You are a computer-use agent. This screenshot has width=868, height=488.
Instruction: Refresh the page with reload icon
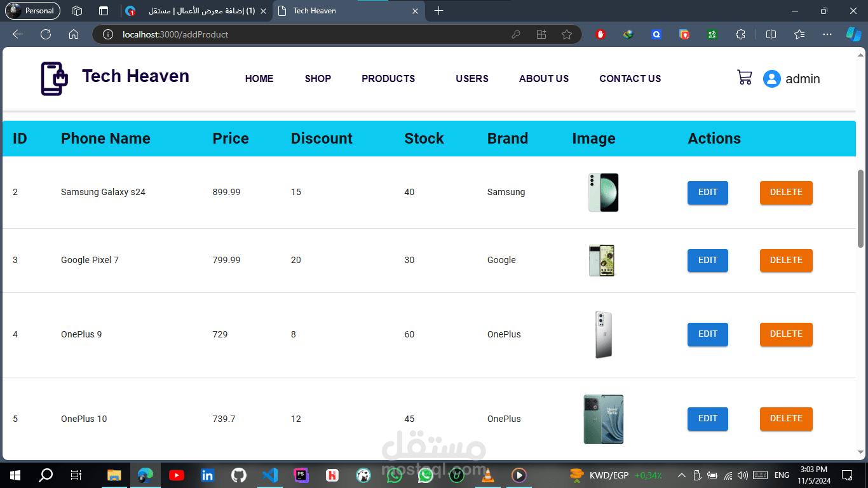click(x=46, y=34)
